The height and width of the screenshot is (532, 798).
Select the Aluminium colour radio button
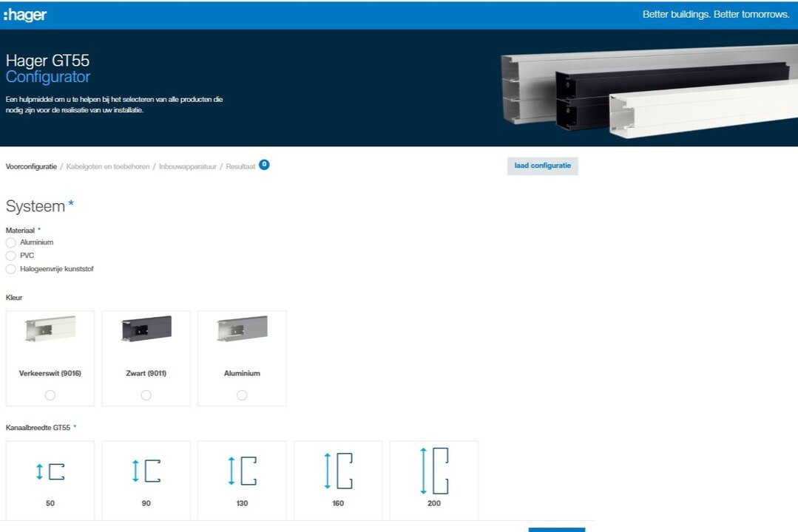coord(243,395)
